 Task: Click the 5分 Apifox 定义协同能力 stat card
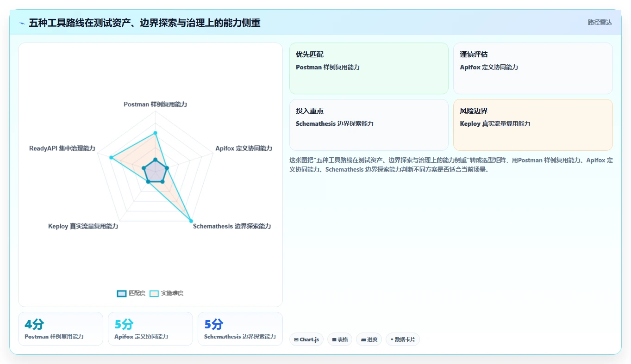pyautogui.click(x=150, y=329)
